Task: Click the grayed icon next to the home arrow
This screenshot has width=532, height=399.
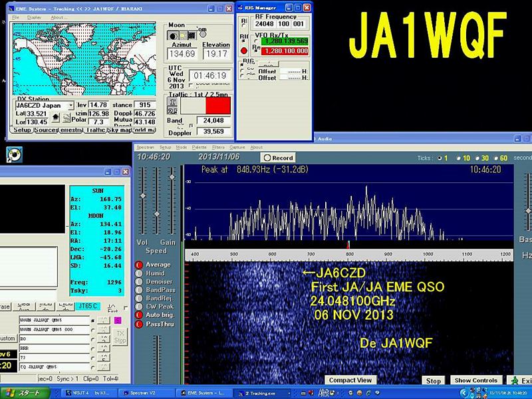Action: pos(67,118)
